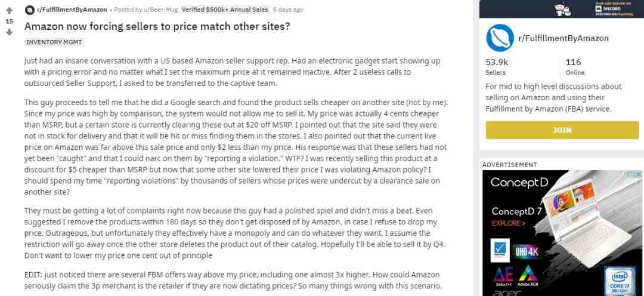Click the AdChoices icon on the ConceptD ad
The width and height of the screenshot is (644, 296).
coord(634,174)
